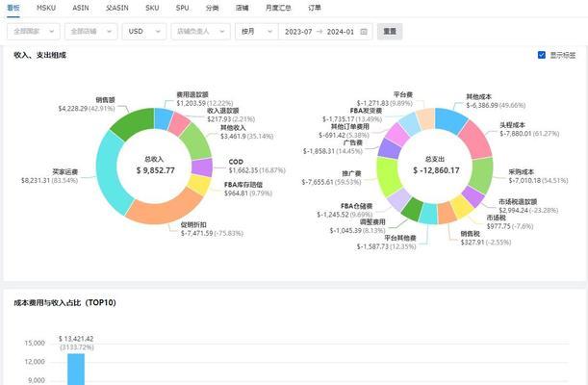The width and height of the screenshot is (588, 385).
Task: Open the 全部国家 country dropdown
Action: click(34, 32)
